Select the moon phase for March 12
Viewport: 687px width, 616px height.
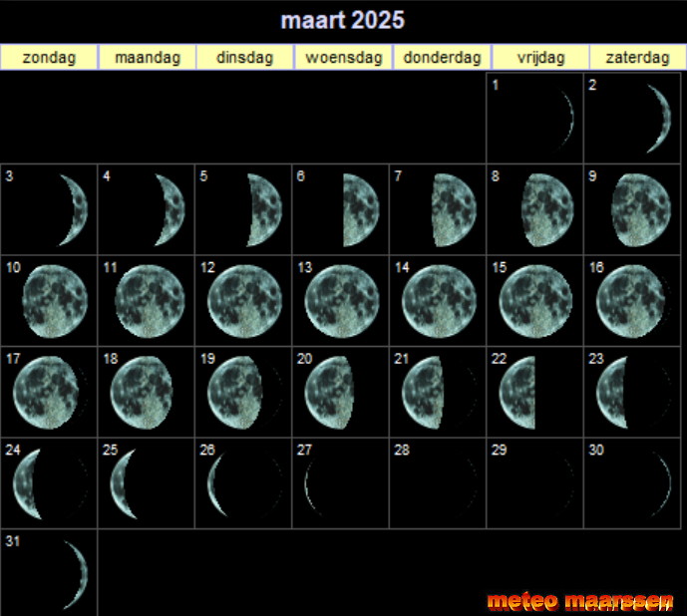click(x=245, y=301)
